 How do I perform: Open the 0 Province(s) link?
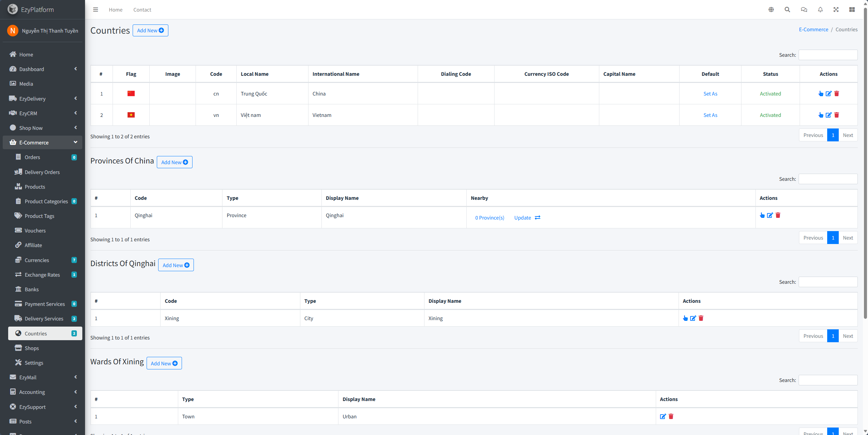tap(489, 217)
